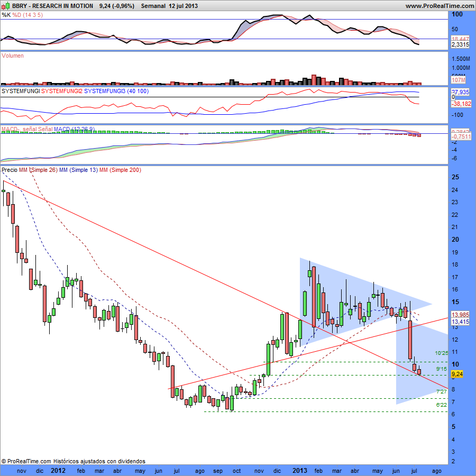Click the Precio label
The width and height of the screenshot is (476, 476).
tap(10, 170)
